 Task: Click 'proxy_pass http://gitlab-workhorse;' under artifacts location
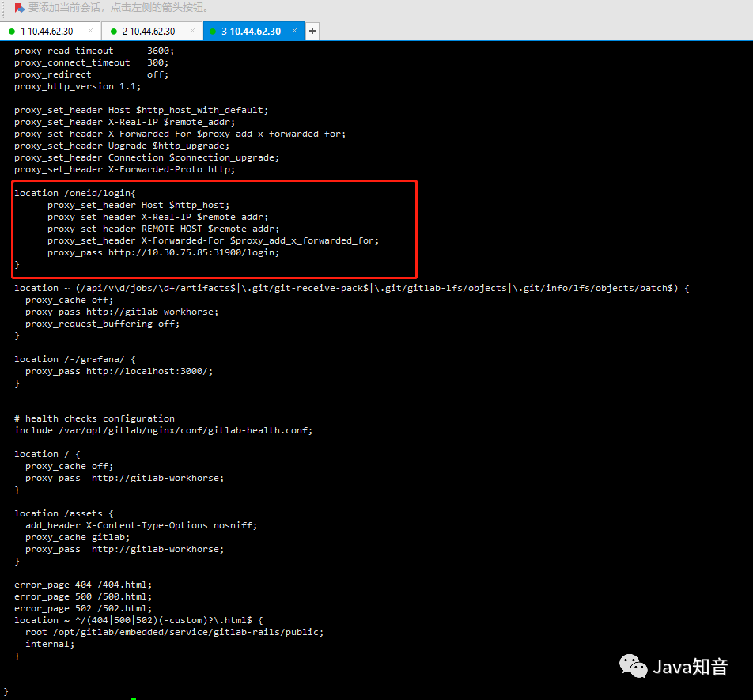coord(122,312)
